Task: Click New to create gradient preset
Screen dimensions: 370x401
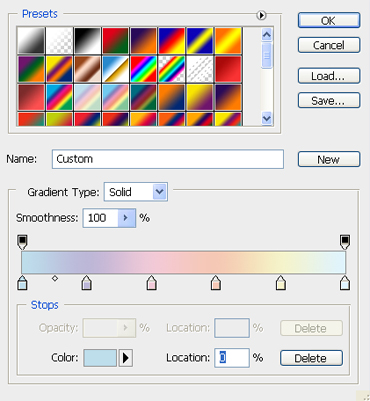Action: [329, 159]
